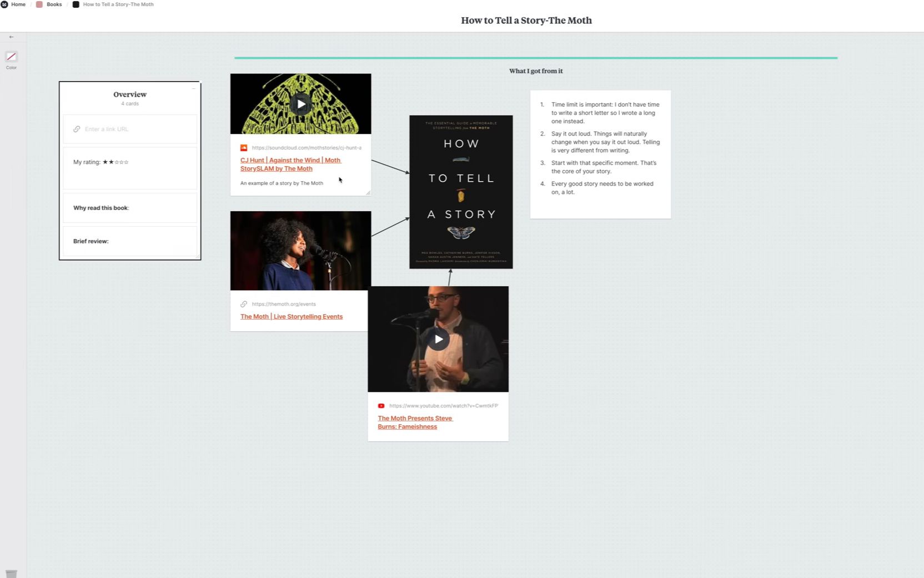Screen dimensions: 924x578
Task: Open The Moth Presents Steve Burns link
Action: pyautogui.click(x=415, y=422)
